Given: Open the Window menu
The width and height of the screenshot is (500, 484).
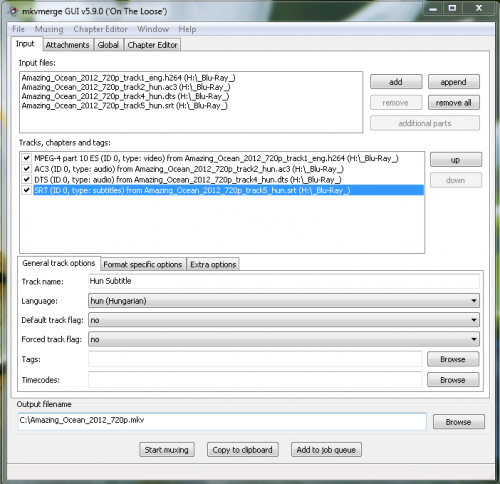Looking at the screenshot, I should pyautogui.click(x=153, y=29).
